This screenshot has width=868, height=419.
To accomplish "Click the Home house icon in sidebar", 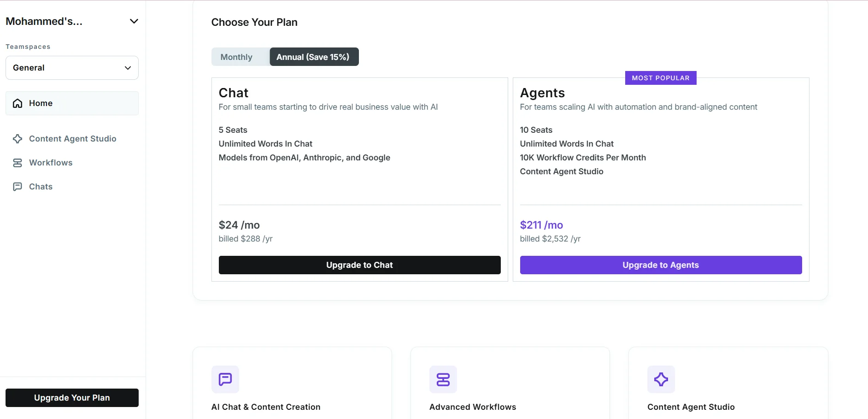I will pos(18,103).
